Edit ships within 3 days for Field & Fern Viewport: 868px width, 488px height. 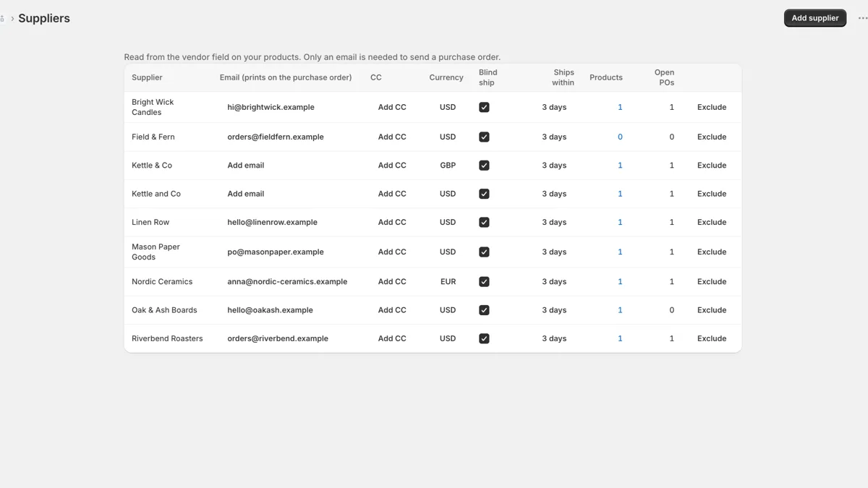554,137
